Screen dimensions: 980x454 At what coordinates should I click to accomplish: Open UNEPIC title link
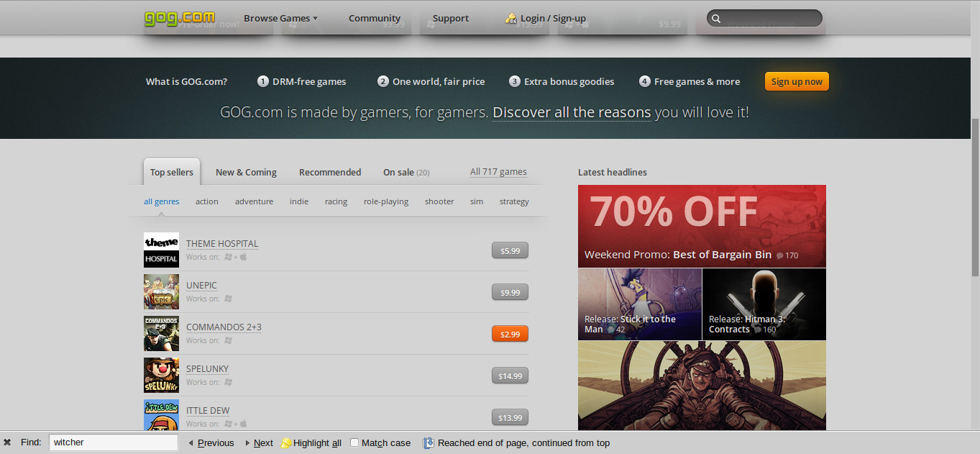[201, 286]
